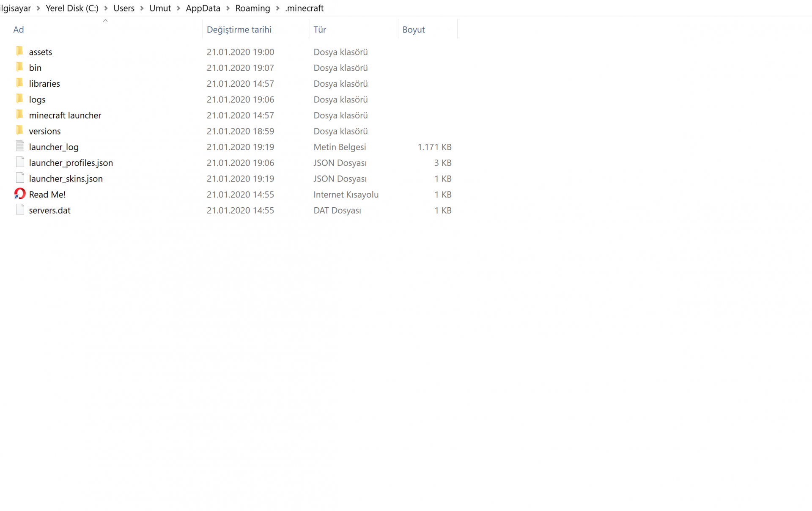Click the 21.01.2020 19:00 date of assets

(240, 52)
